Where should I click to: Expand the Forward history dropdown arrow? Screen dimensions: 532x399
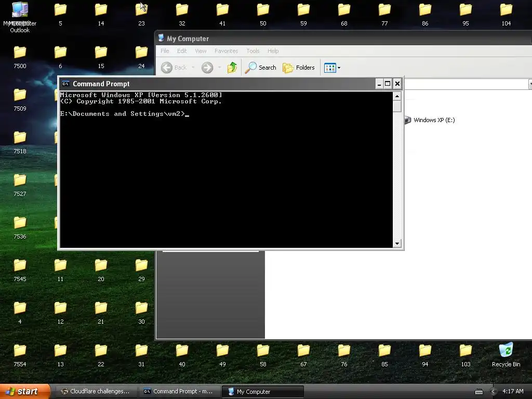[220, 68]
